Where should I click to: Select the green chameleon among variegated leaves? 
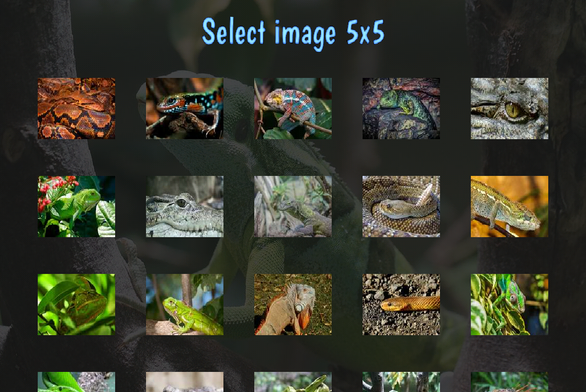(x=510, y=304)
